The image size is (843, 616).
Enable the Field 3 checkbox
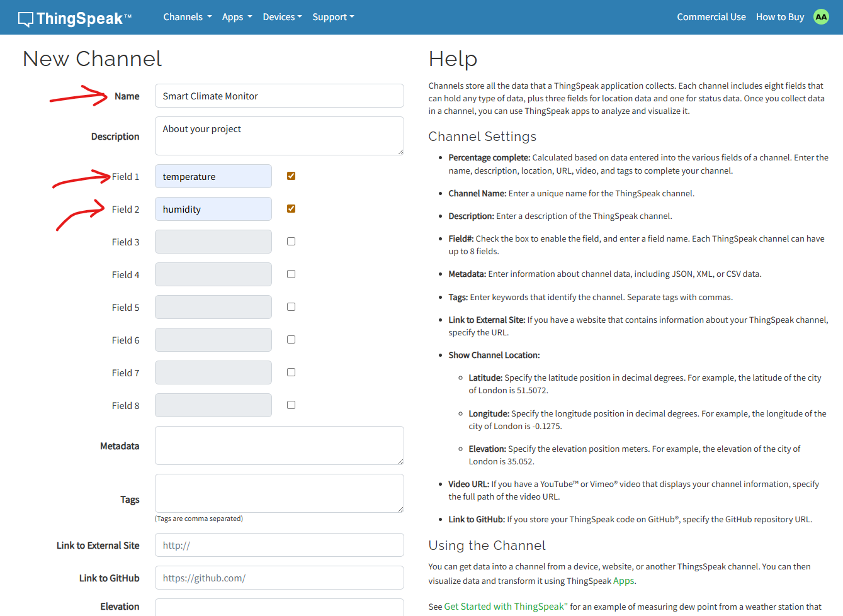pyautogui.click(x=291, y=242)
